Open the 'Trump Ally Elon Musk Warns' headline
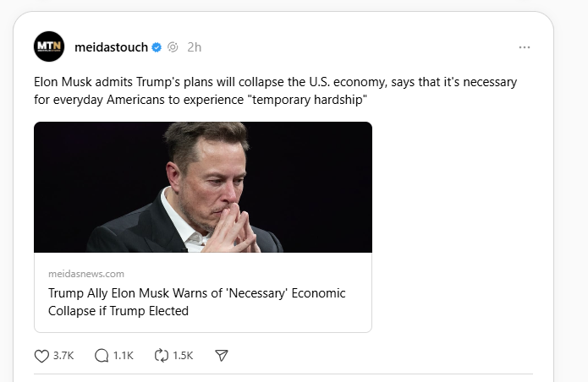 196,302
